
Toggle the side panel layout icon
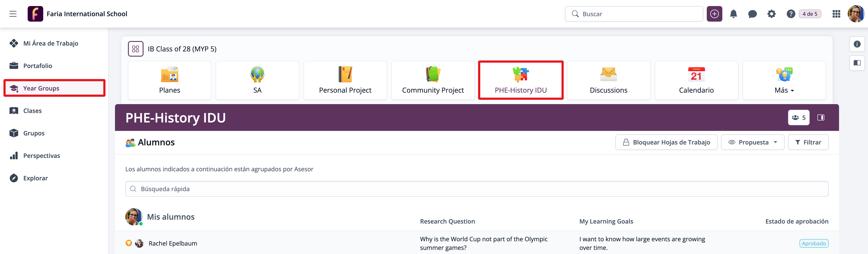click(821, 117)
